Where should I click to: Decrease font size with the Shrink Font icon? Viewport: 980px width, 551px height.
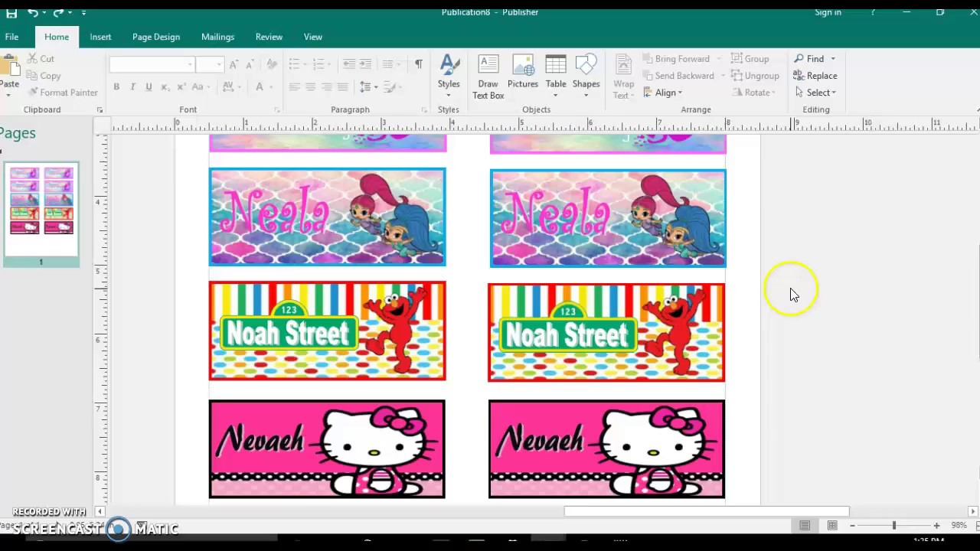250,65
